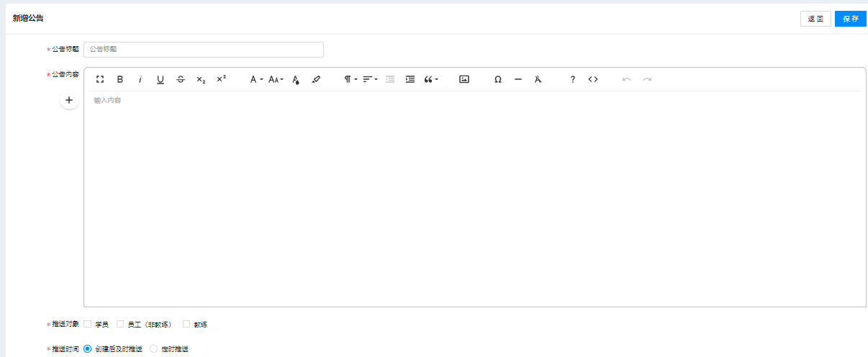
Task: Apply subscript formatting
Action: pyautogui.click(x=201, y=79)
